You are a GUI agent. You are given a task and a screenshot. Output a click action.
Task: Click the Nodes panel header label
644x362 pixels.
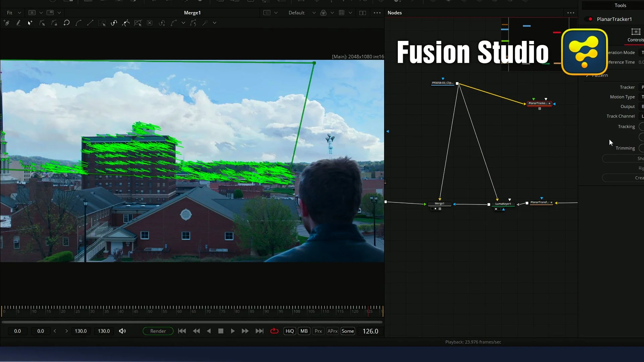pyautogui.click(x=394, y=13)
